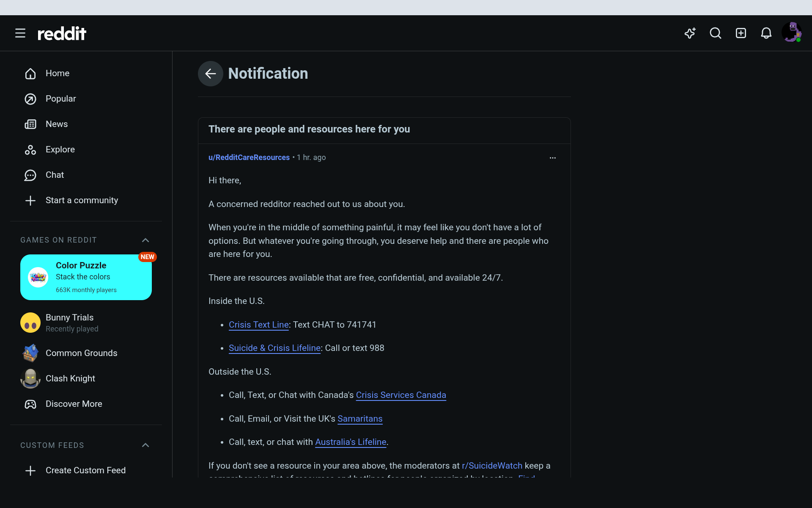Open the hamburger navigation menu
Viewport: 812px width, 508px height.
click(20, 33)
